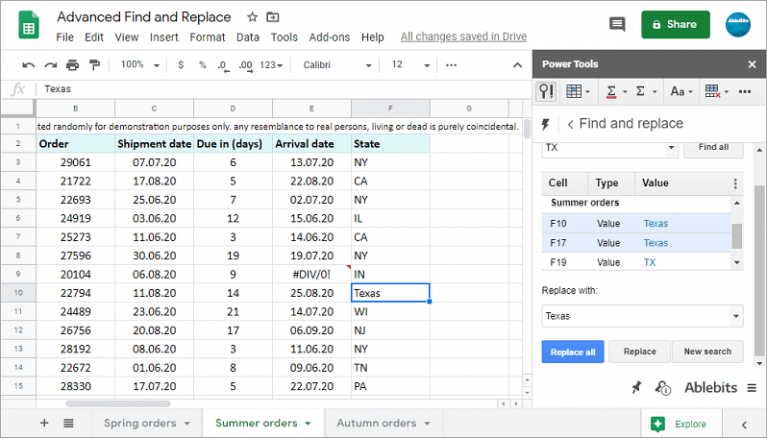Select the paint format tool
Image resolution: width=767 pixels, height=438 pixels.
tap(94, 65)
